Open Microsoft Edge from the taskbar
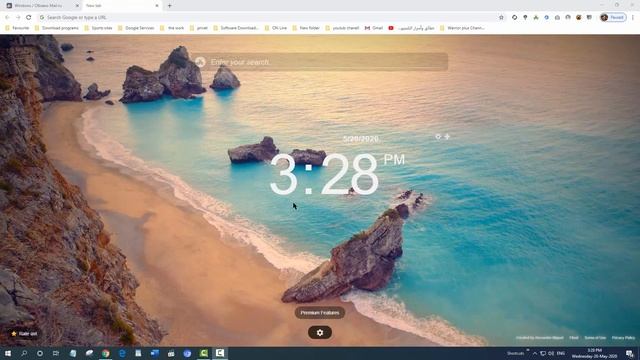640x360 pixels. pos(122,353)
